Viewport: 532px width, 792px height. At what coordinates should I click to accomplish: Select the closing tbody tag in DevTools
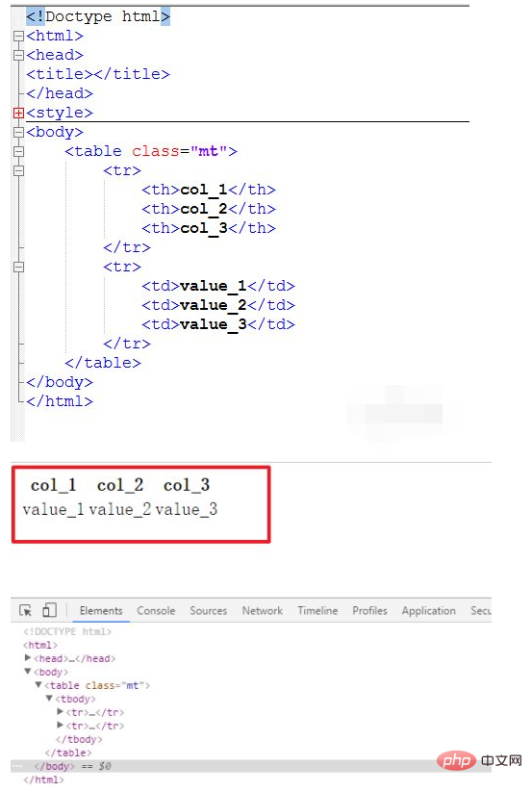[79, 739]
